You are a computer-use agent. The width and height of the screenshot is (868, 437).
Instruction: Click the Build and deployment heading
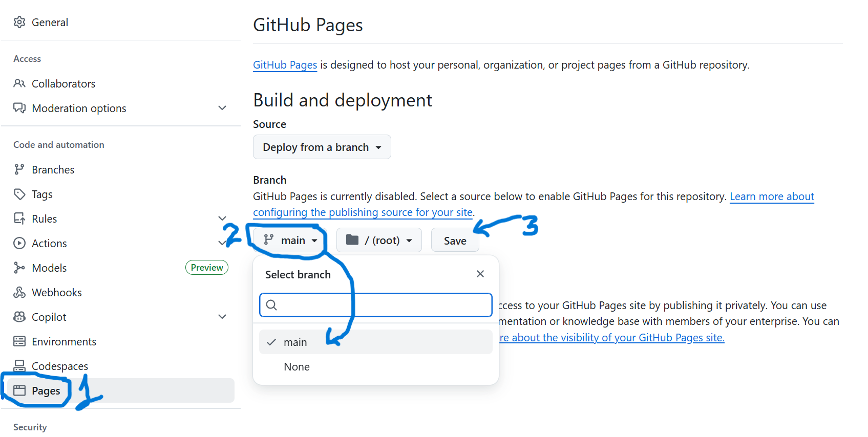[x=343, y=100]
